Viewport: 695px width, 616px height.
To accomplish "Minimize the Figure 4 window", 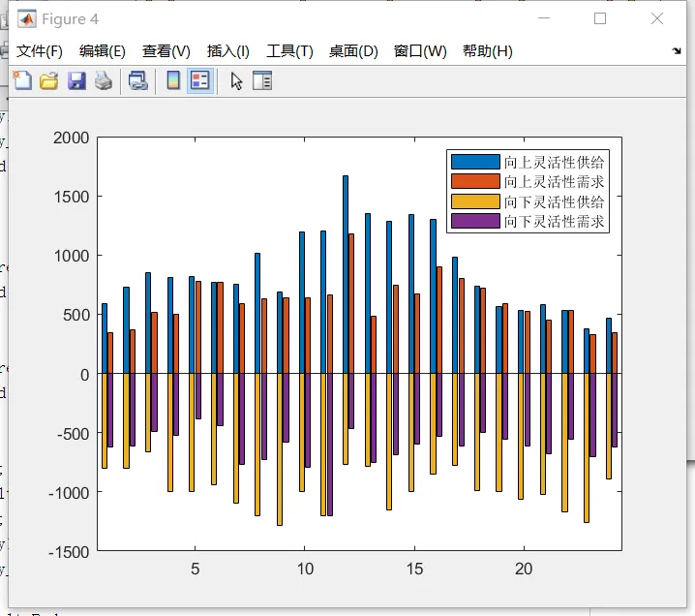I will [x=544, y=18].
